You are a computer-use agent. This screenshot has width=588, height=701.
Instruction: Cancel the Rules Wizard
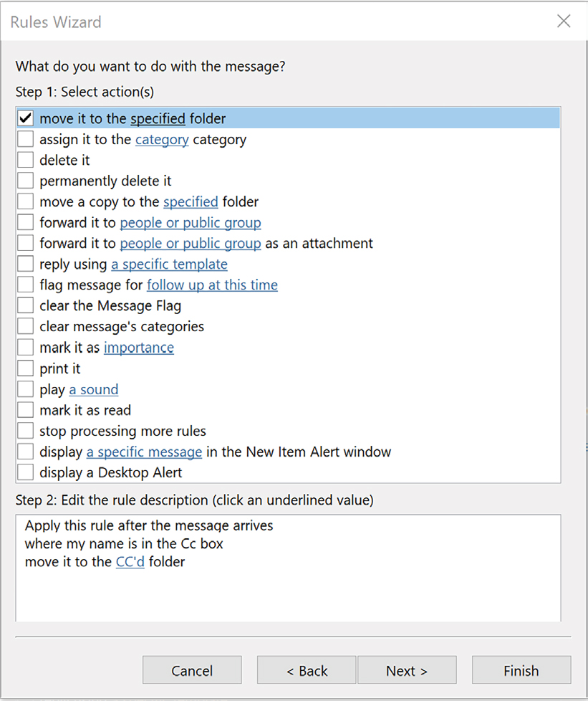coord(192,671)
